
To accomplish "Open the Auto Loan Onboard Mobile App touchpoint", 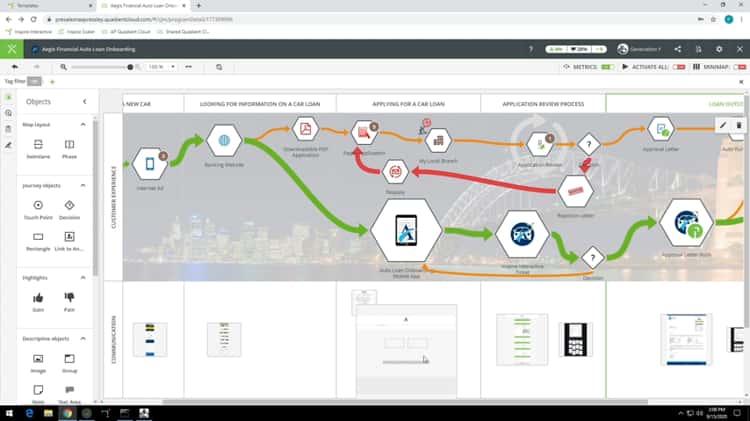I will [406, 230].
